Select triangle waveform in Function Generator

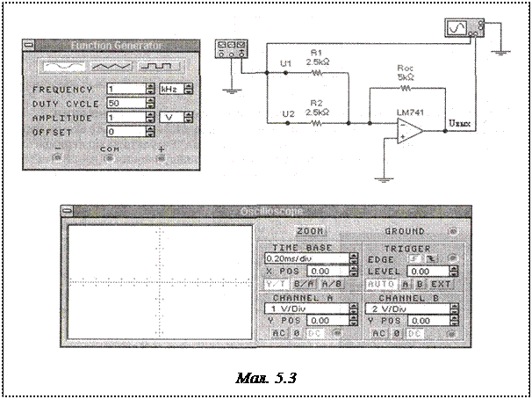pos(111,67)
